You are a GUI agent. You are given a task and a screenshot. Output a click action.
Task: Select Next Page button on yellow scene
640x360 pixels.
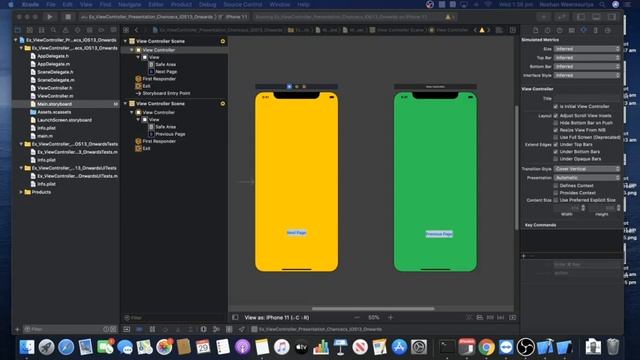297,233
